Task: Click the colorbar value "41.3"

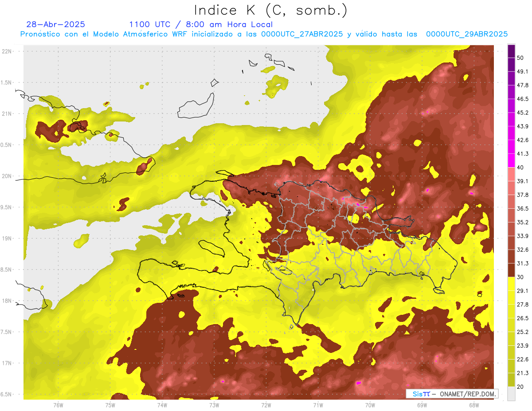Action: pos(523,154)
